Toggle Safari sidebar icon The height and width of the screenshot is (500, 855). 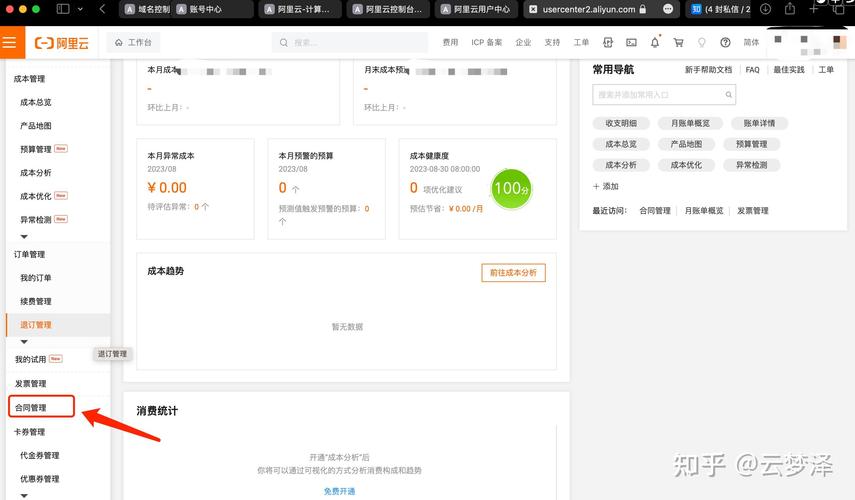click(x=63, y=9)
